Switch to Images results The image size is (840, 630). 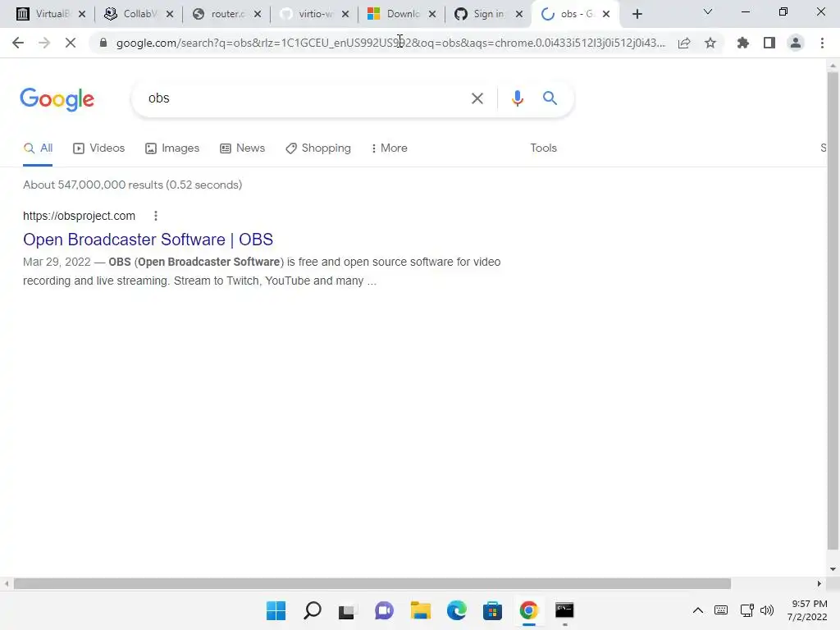172,148
